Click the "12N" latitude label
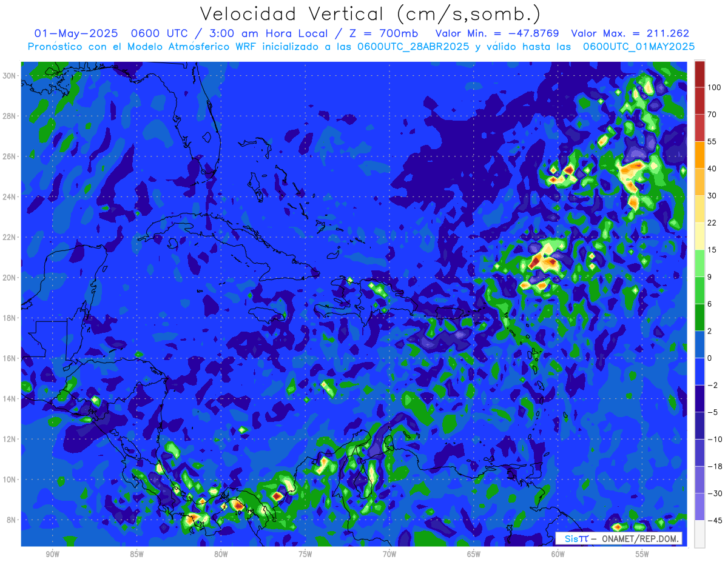 point(10,439)
